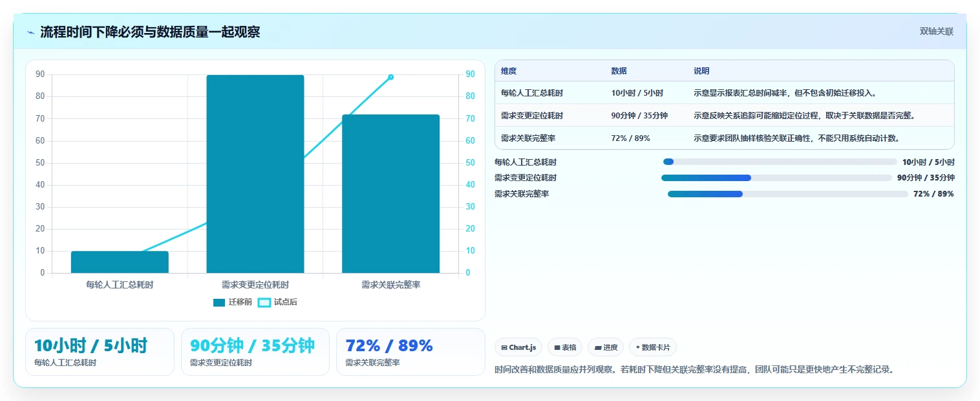Image resolution: width=980 pixels, height=401 pixels.
Task: Click the 表格 tag chip
Action: [x=565, y=347]
